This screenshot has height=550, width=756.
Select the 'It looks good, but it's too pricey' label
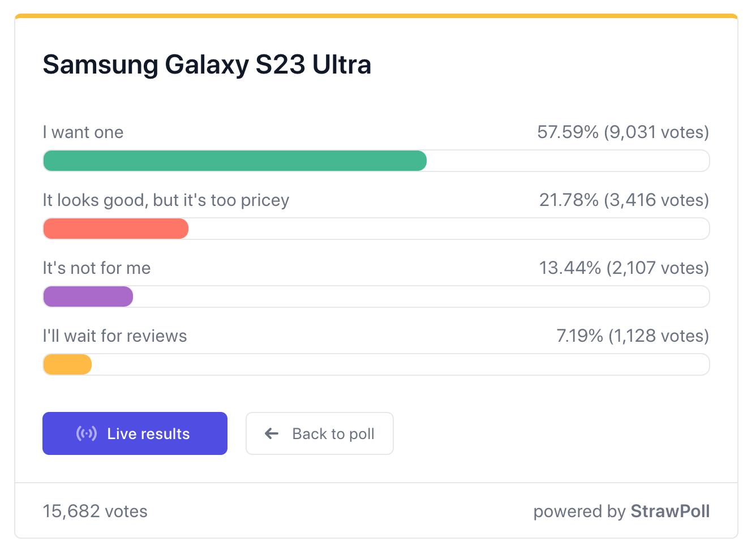(166, 200)
